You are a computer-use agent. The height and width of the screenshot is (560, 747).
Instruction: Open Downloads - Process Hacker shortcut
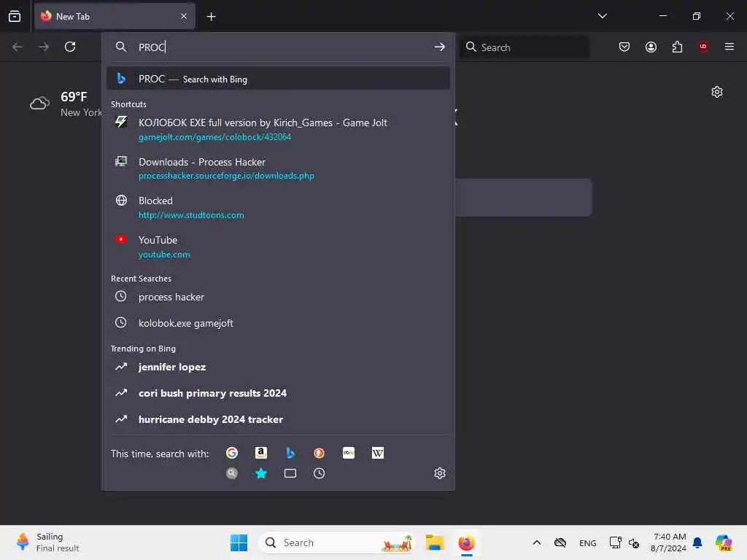coord(278,168)
